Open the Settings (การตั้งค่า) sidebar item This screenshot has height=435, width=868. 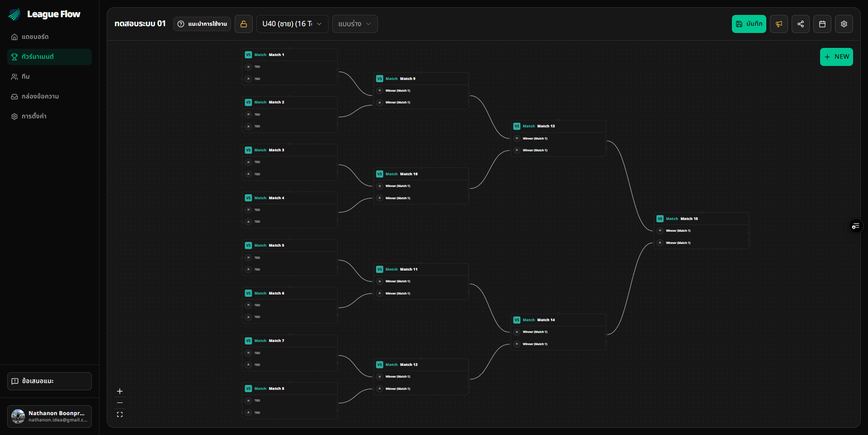[49, 116]
